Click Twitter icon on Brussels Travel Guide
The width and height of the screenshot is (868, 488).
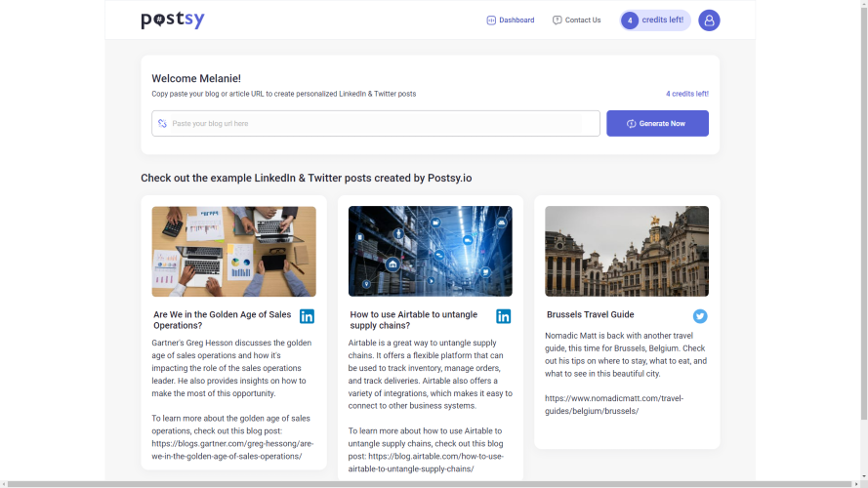point(700,316)
